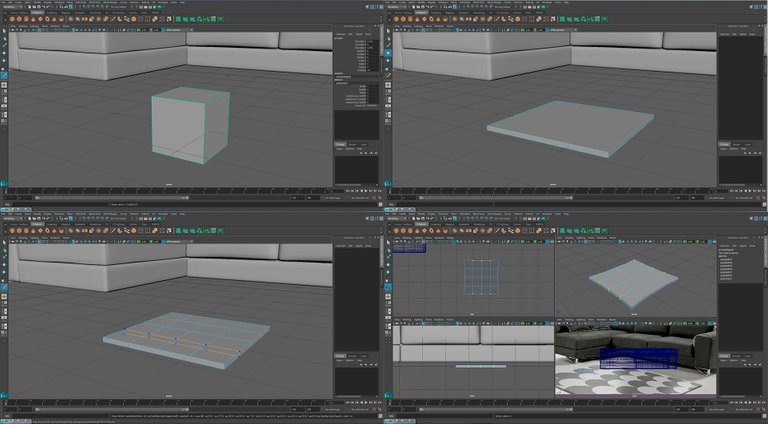Open No Anim Layer dropdown in edge-loop window
This screenshot has width=768, height=424.
point(333,409)
